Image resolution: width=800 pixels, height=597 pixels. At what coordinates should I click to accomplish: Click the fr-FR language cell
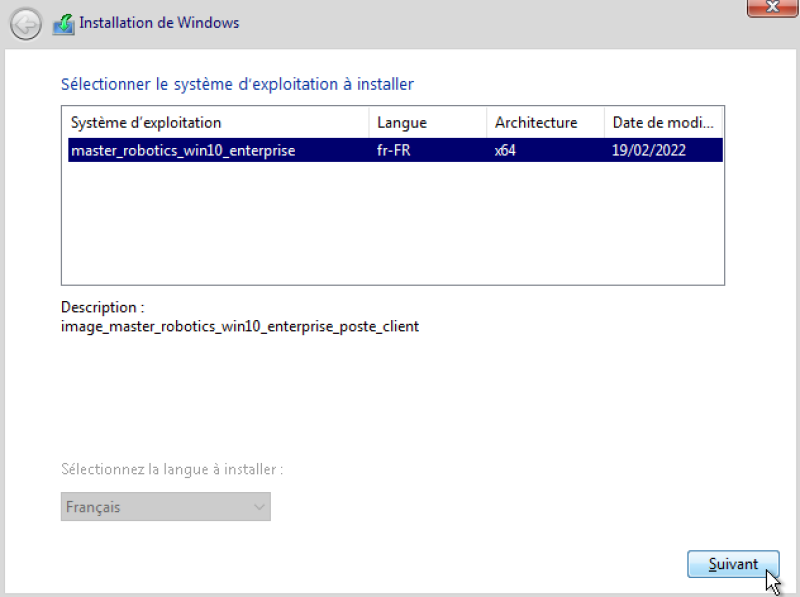pyautogui.click(x=393, y=151)
